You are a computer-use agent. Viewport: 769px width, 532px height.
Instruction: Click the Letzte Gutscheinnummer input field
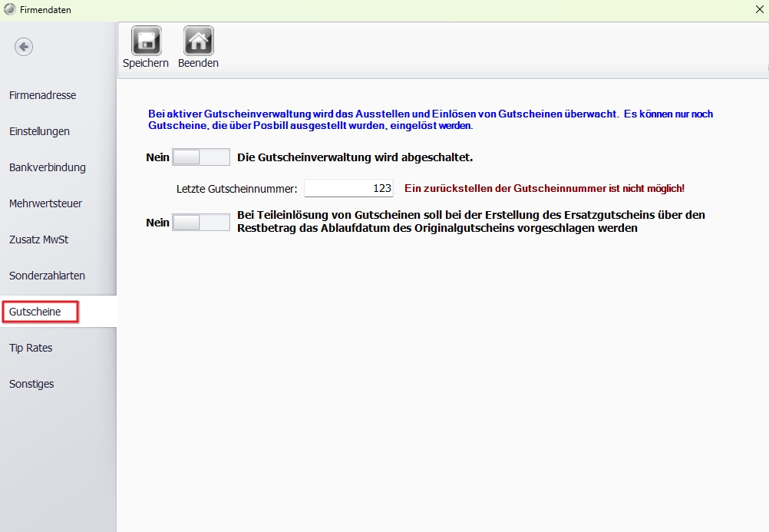pyautogui.click(x=348, y=188)
